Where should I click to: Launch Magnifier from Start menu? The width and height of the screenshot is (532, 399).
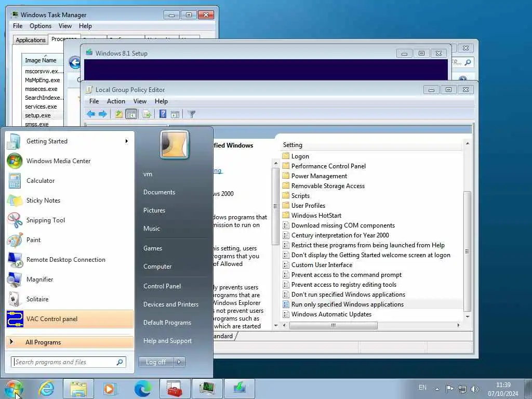click(x=70, y=279)
